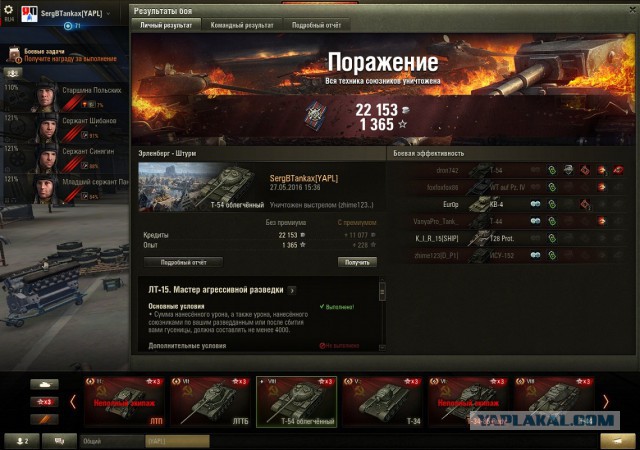Click zhime123's blue binocular icon
The width and height of the screenshot is (640, 450).
[535, 255]
